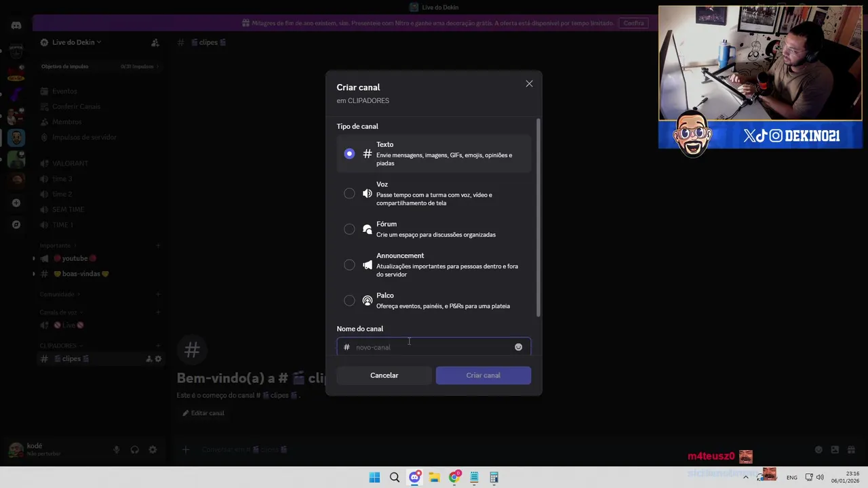868x488 pixels.
Task: Click invite icon on clipes channel row
Action: tap(149, 359)
